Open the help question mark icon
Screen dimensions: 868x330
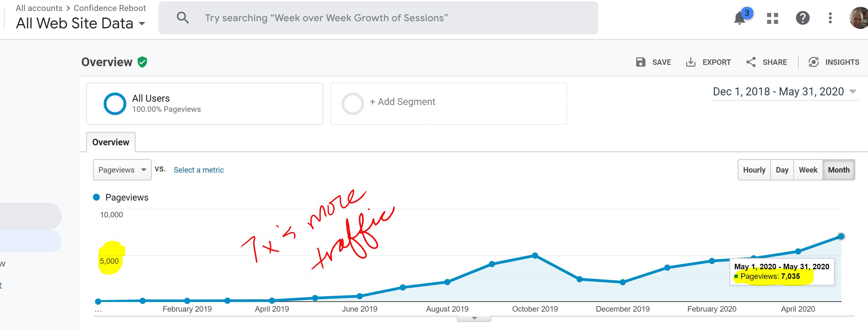pyautogui.click(x=803, y=18)
